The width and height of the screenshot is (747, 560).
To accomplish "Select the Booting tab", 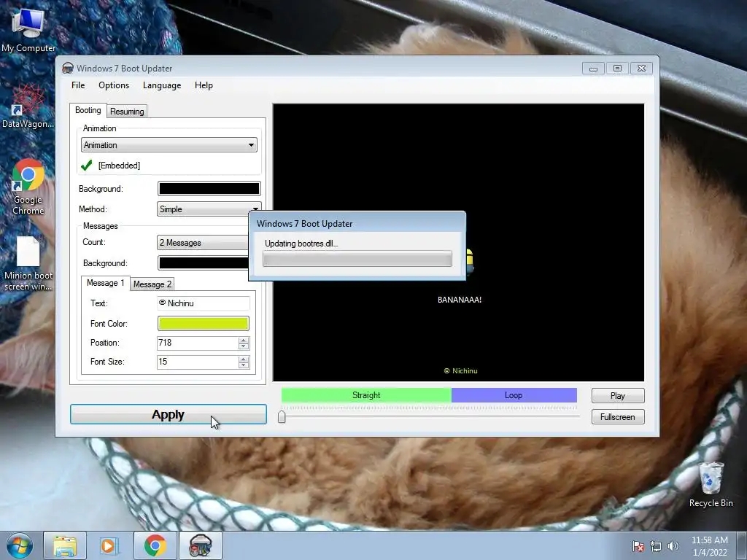I will coord(88,110).
